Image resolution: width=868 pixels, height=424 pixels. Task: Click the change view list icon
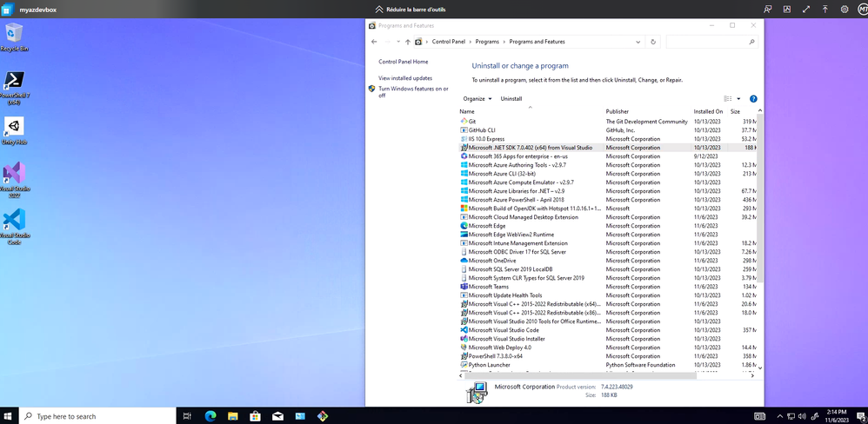point(727,99)
